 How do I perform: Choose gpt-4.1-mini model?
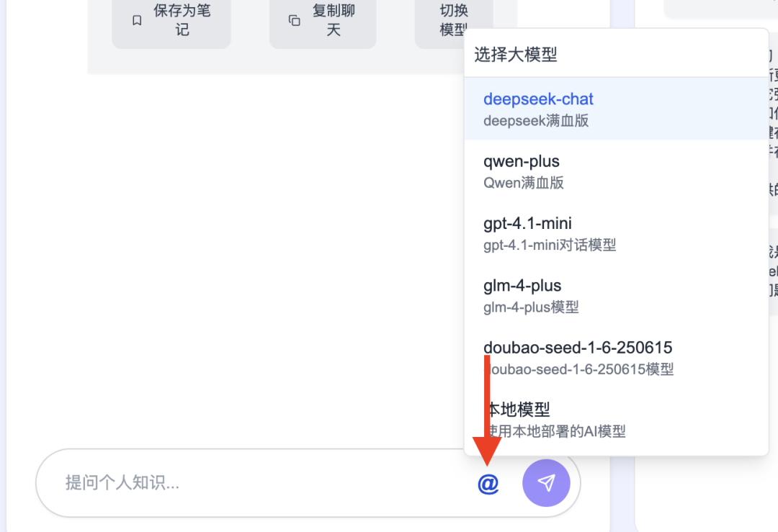click(x=616, y=233)
